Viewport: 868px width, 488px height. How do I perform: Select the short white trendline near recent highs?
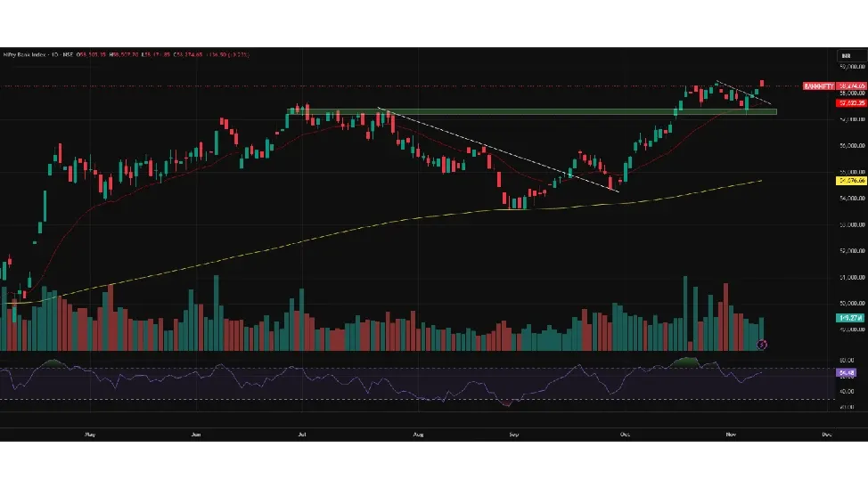click(744, 94)
